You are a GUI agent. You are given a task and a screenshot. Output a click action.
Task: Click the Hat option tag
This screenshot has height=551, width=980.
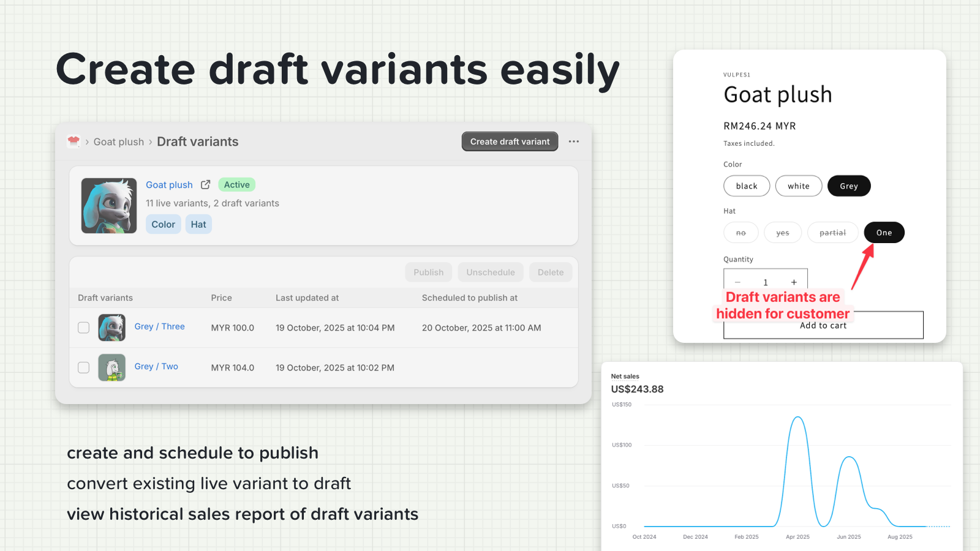coord(198,225)
